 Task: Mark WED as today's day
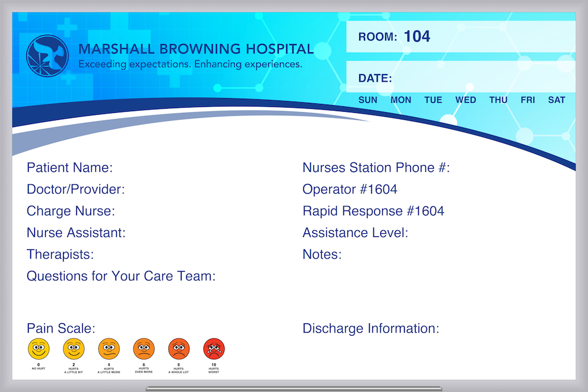point(466,100)
